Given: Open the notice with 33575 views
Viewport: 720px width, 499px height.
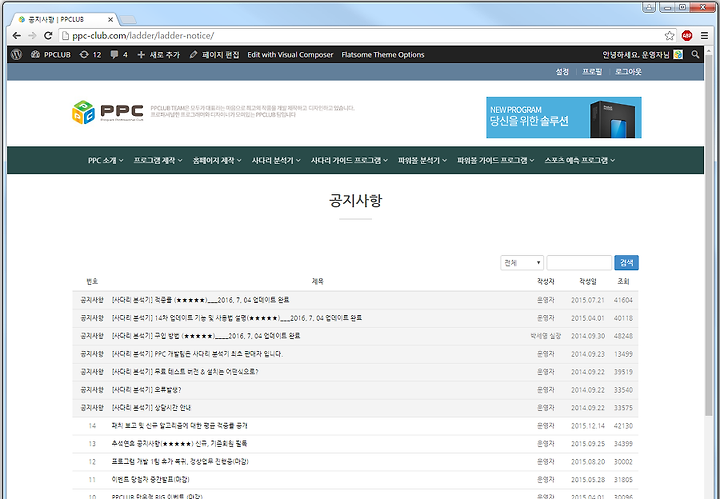Looking at the screenshot, I should point(151,408).
